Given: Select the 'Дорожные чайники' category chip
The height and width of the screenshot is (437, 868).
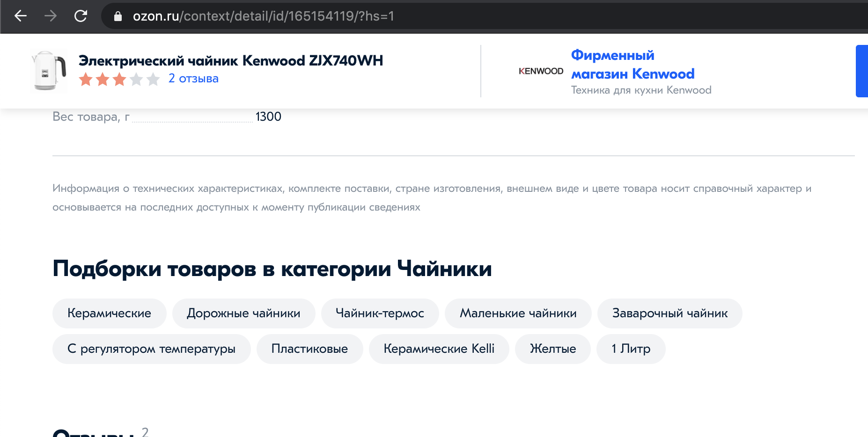Looking at the screenshot, I should click(243, 313).
